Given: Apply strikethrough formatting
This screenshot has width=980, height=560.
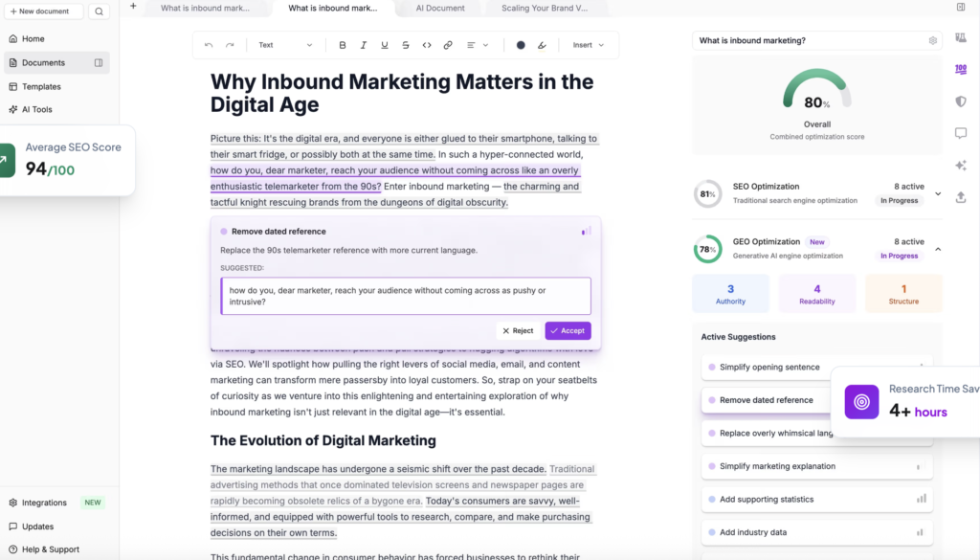Looking at the screenshot, I should [x=406, y=45].
